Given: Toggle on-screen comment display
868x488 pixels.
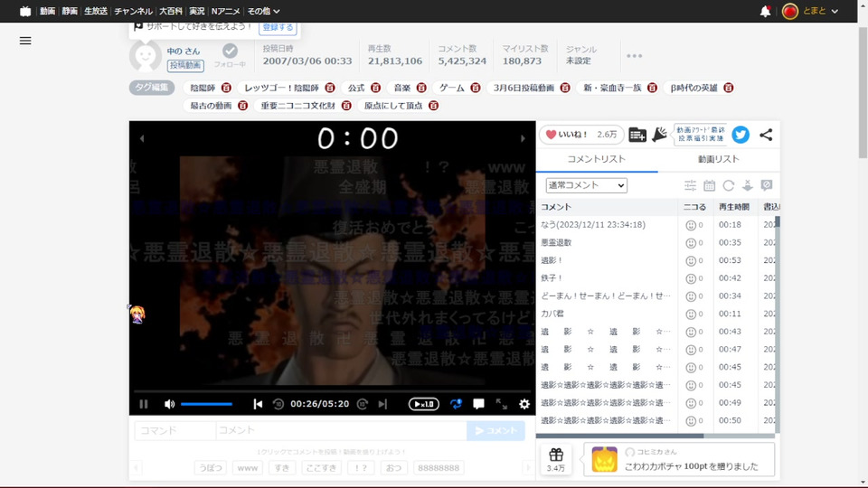Looking at the screenshot, I should pos(479,405).
